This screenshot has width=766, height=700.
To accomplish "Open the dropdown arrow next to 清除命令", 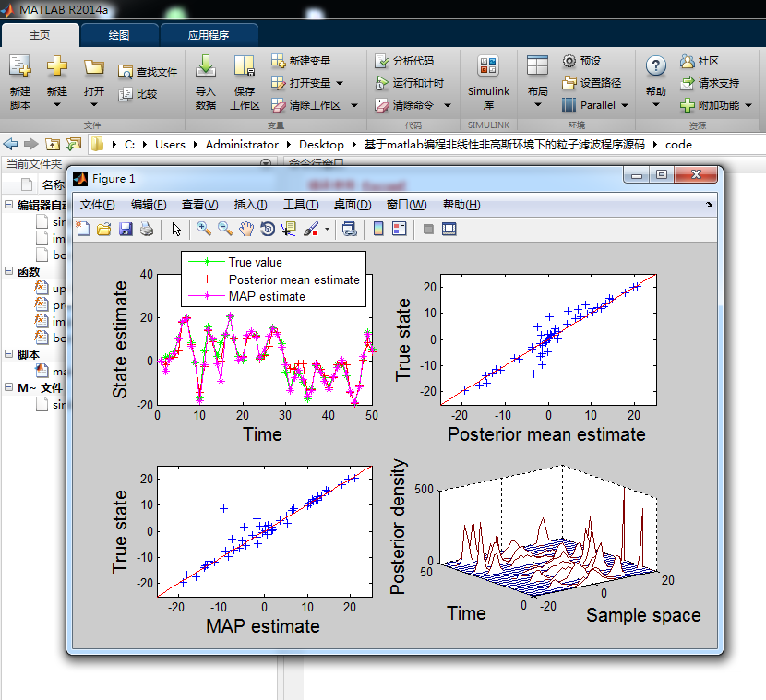I will (x=448, y=105).
